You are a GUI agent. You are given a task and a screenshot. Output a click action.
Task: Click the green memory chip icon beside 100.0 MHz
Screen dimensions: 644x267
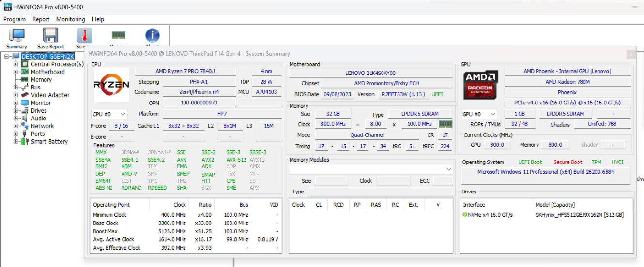445,124
